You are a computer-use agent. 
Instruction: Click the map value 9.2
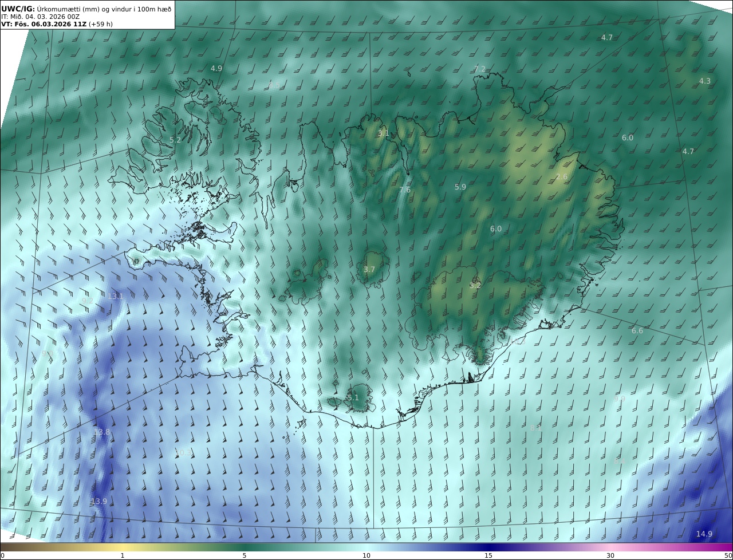88,301
